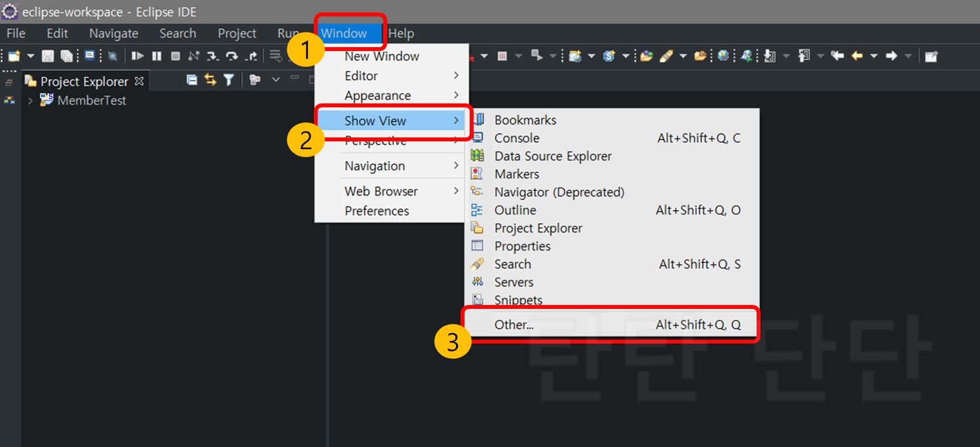Open dropdown beside New Servlet icon
Screen dimensions: 980x447
coord(626,56)
